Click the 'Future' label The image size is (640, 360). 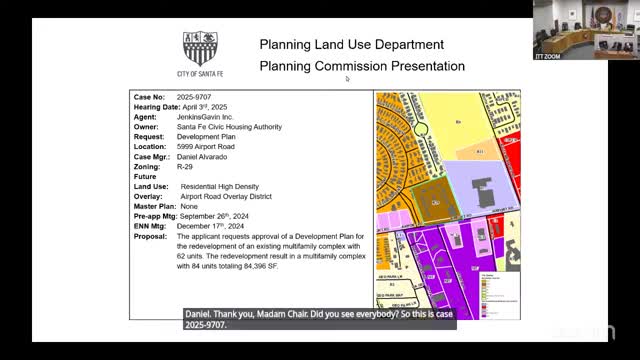pos(145,177)
